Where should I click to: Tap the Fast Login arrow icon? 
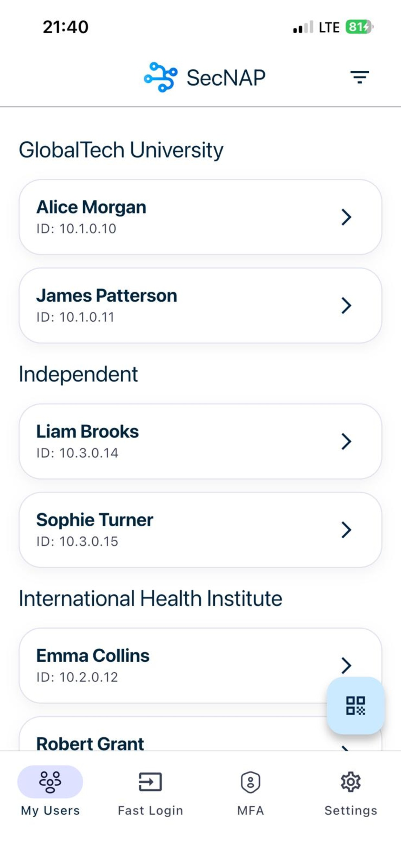pyautogui.click(x=150, y=782)
